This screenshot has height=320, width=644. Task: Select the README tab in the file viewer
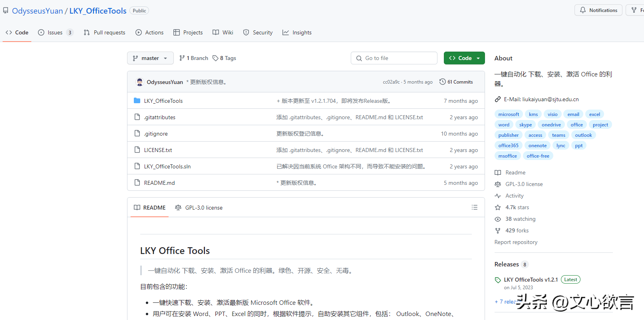click(x=149, y=208)
